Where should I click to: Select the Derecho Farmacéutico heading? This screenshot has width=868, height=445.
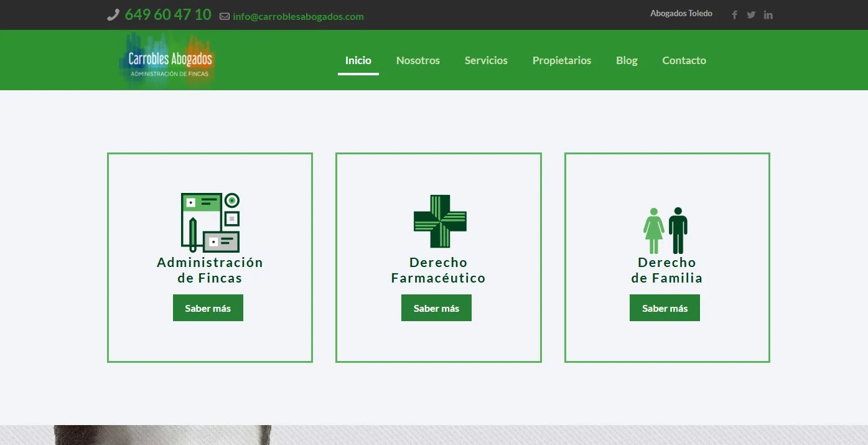(438, 270)
